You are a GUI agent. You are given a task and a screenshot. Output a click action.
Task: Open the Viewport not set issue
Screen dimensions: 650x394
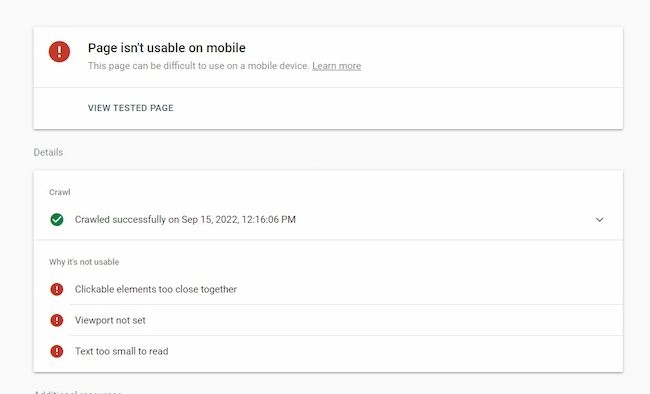pyautogui.click(x=328, y=320)
